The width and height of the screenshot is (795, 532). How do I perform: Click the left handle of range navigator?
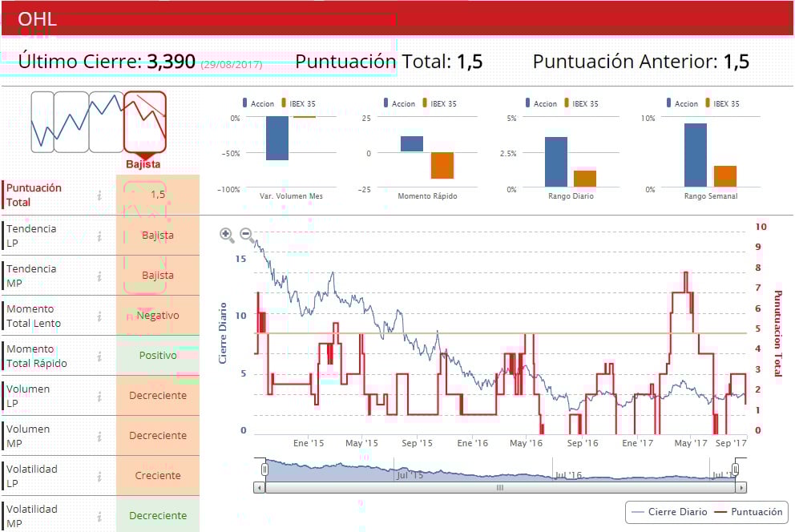pos(264,470)
